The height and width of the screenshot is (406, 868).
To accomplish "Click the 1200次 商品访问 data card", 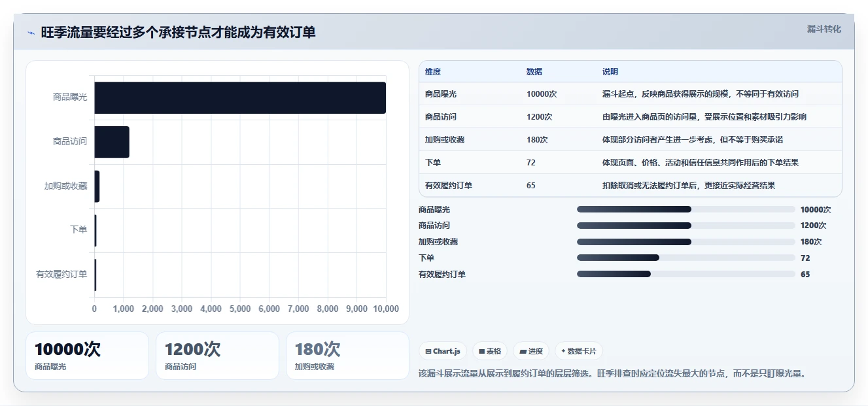I will point(217,356).
